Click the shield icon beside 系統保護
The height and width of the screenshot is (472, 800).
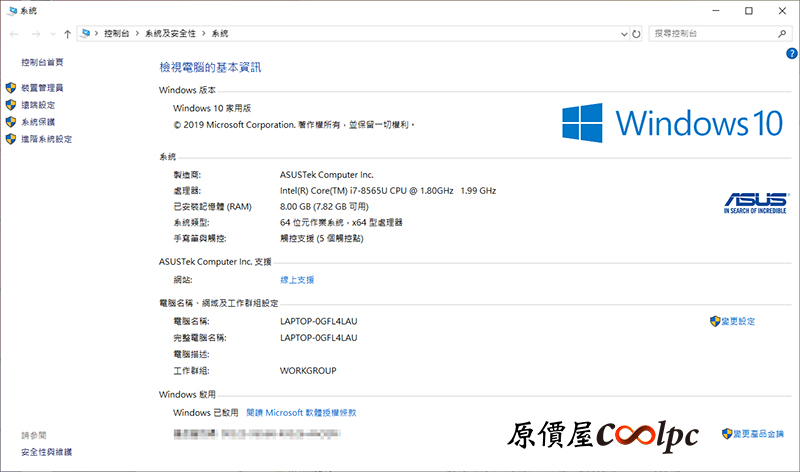pos(11,122)
